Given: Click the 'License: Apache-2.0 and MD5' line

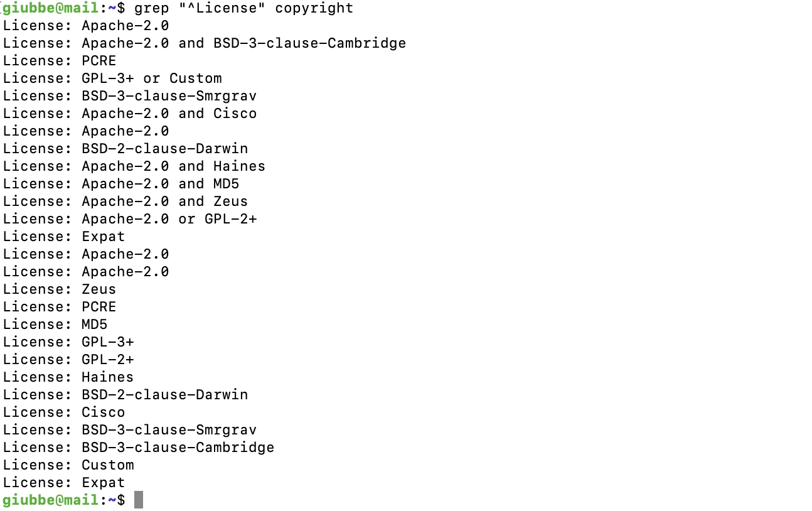Looking at the screenshot, I should point(121,184).
